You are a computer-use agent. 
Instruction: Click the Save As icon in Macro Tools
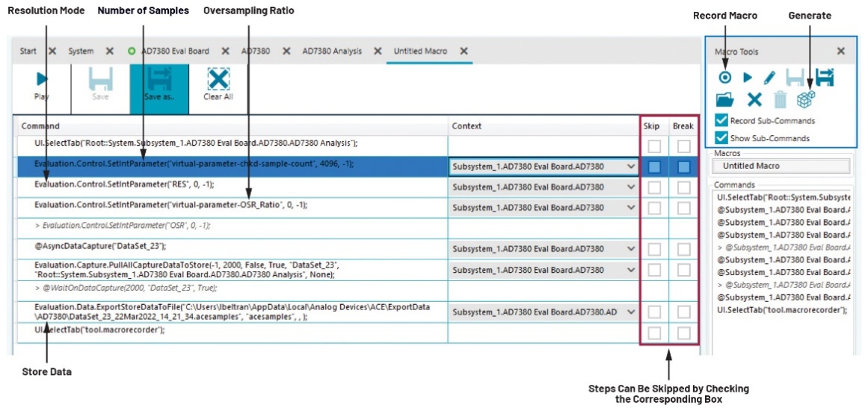tap(825, 78)
